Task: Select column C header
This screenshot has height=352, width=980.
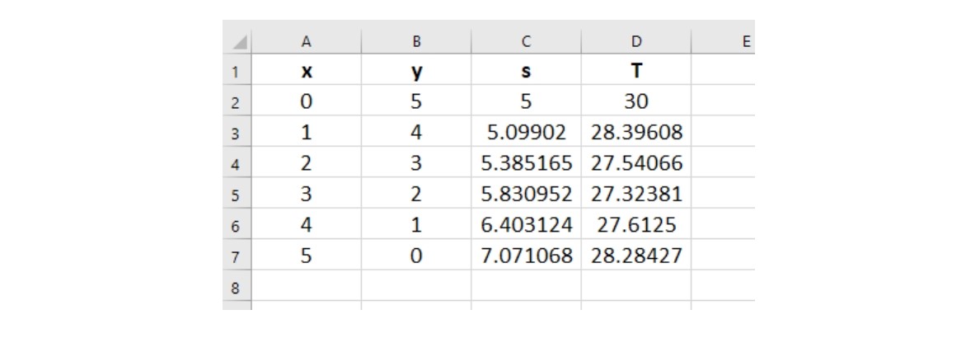Action: [526, 42]
